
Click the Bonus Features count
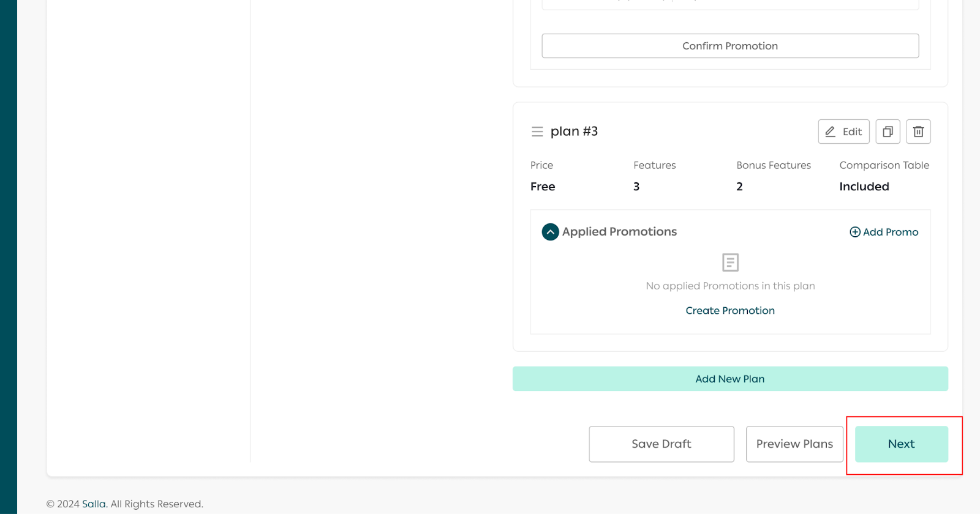coord(739,187)
